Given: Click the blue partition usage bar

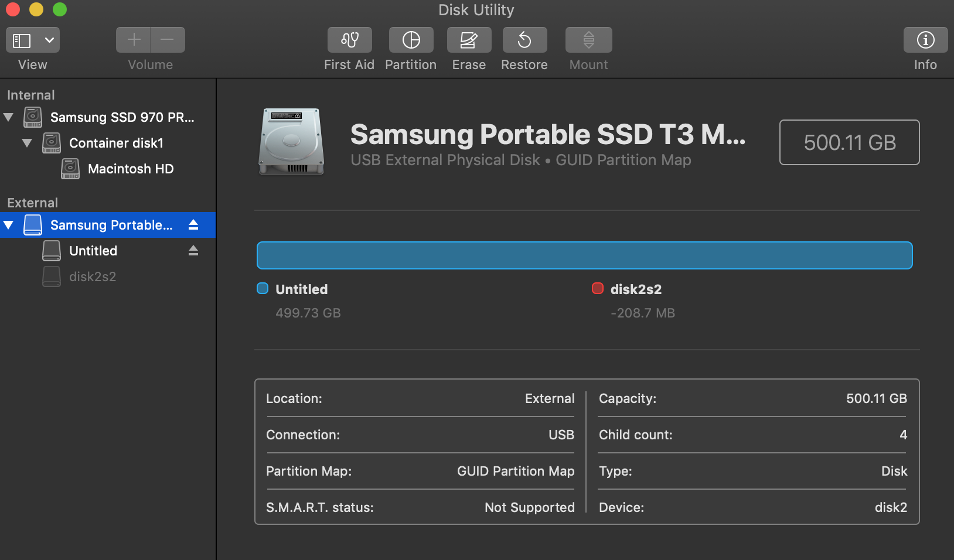Looking at the screenshot, I should click(584, 255).
